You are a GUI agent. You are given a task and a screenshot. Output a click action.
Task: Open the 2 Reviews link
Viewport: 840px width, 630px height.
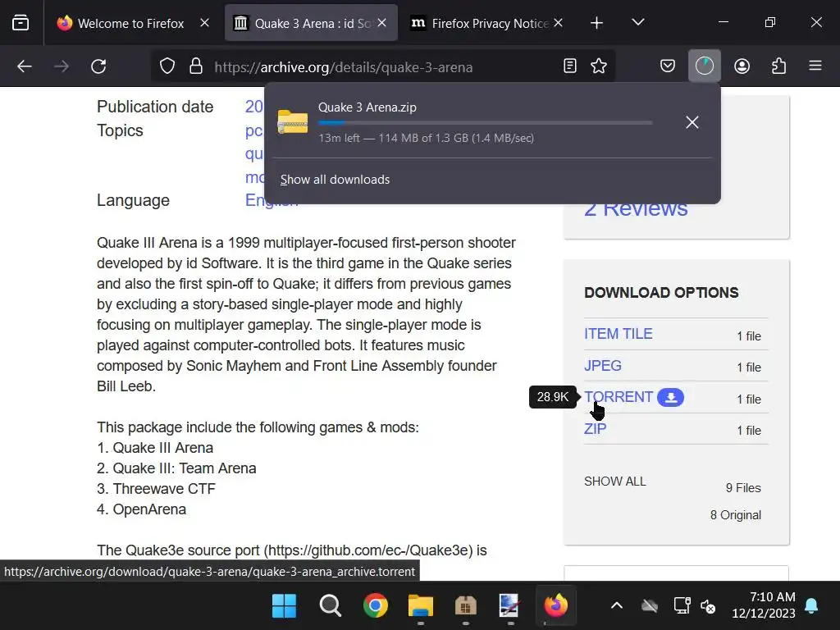point(636,209)
